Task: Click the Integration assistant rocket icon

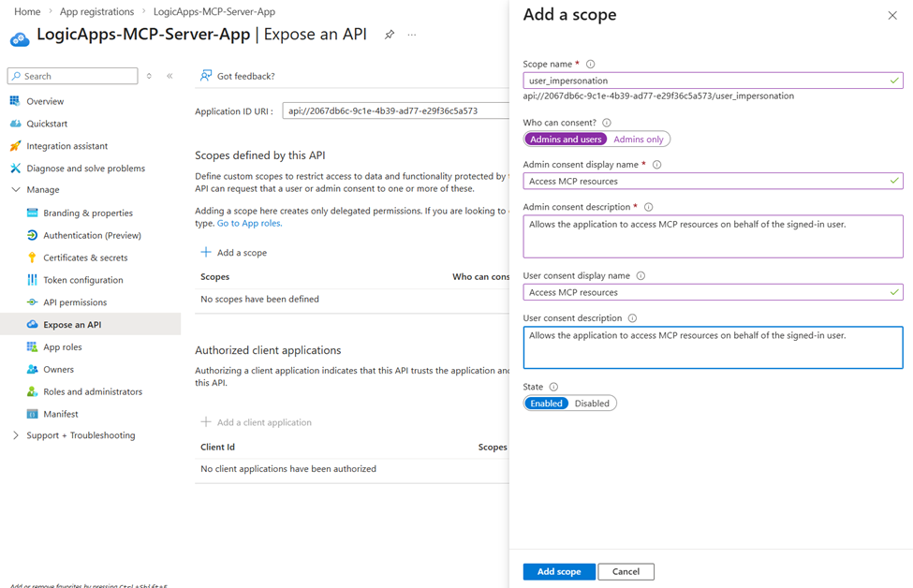Action: pyautogui.click(x=15, y=146)
